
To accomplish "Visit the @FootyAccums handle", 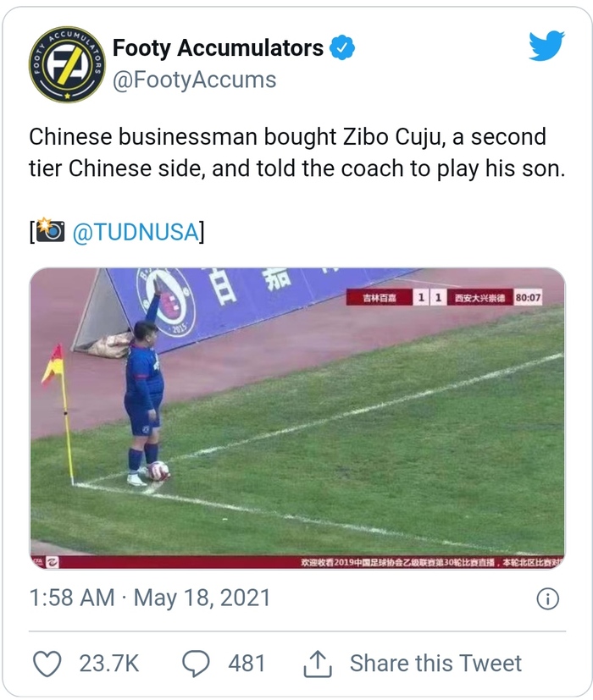I will coord(194,80).
